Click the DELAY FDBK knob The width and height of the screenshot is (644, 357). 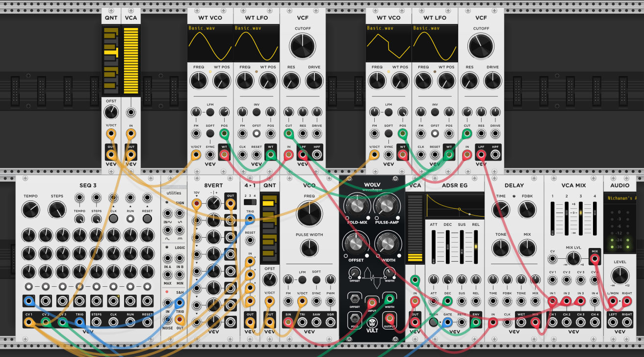pos(527,210)
